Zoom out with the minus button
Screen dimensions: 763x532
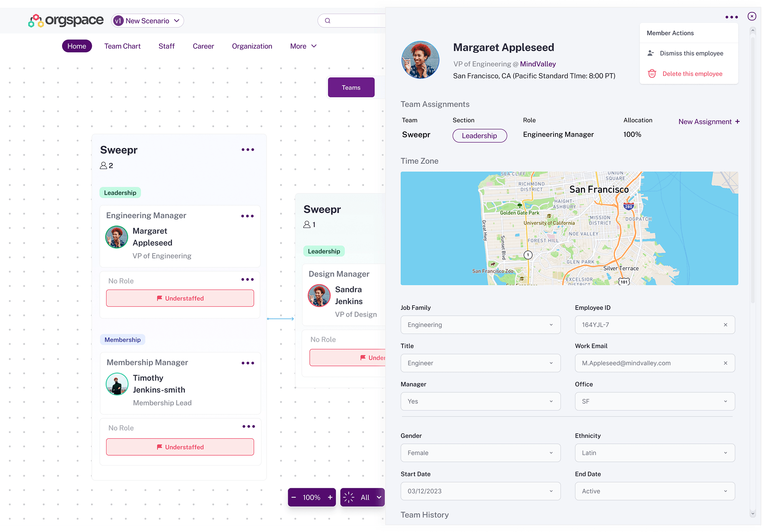tap(294, 497)
